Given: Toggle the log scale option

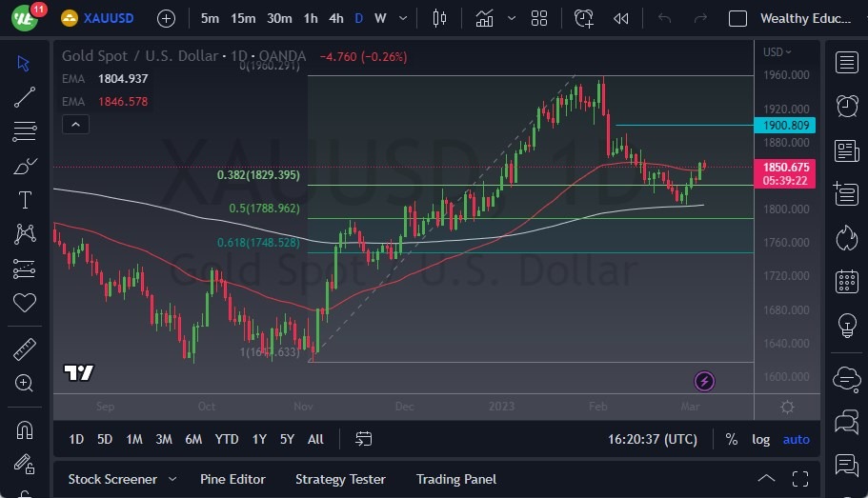Looking at the screenshot, I should [x=760, y=439].
